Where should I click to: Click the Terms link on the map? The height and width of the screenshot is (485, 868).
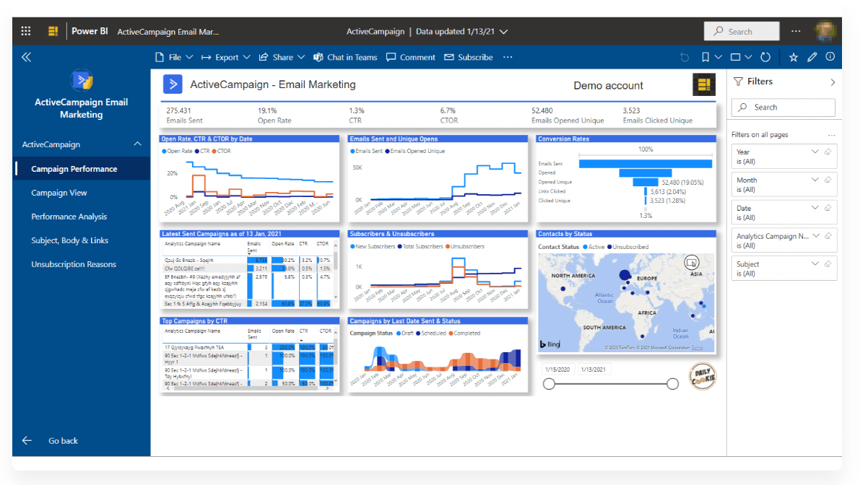[x=697, y=348]
